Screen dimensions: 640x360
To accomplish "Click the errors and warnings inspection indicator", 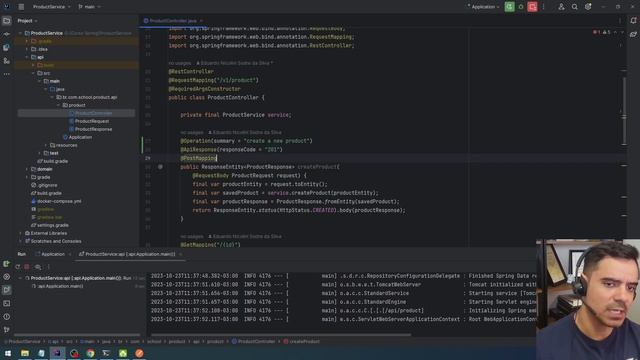I will 602,32.
